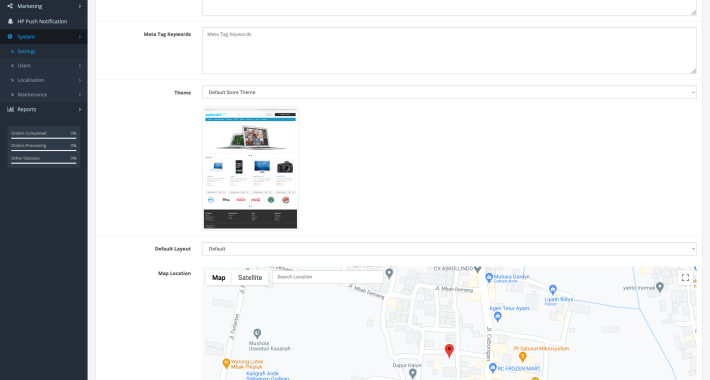Click the Agen Telur Ayam map pin
710x380 pixels.
[x=498, y=317]
